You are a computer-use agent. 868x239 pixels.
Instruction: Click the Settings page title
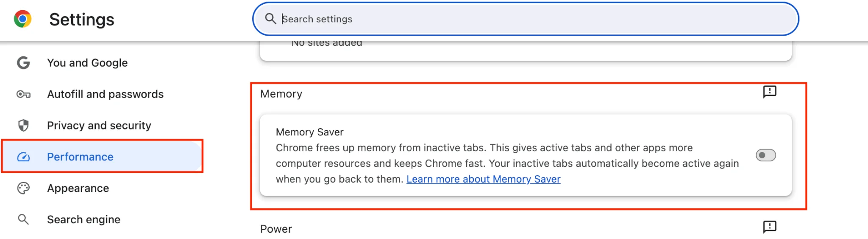pyautogui.click(x=82, y=20)
